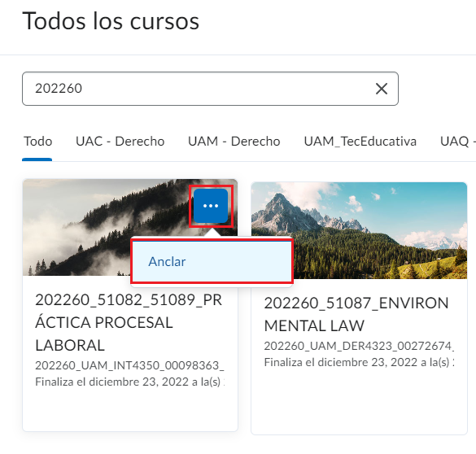Click inside the course search field
The width and height of the screenshot is (476, 454).
[x=198, y=89]
